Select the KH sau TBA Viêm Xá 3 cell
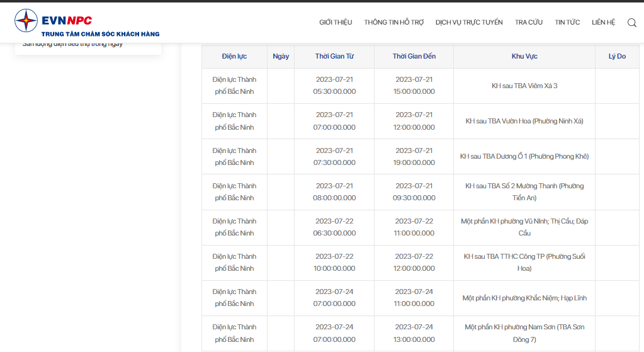This screenshot has height=352, width=644. (x=524, y=86)
